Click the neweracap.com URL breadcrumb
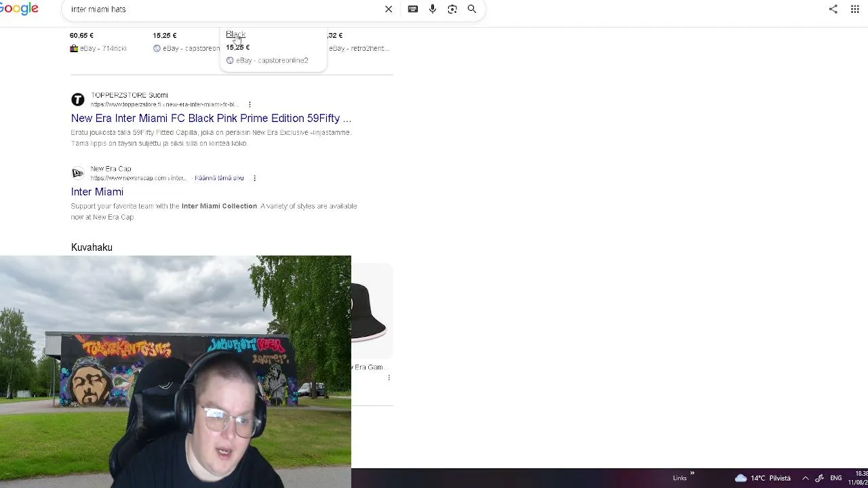 pyautogui.click(x=138, y=178)
